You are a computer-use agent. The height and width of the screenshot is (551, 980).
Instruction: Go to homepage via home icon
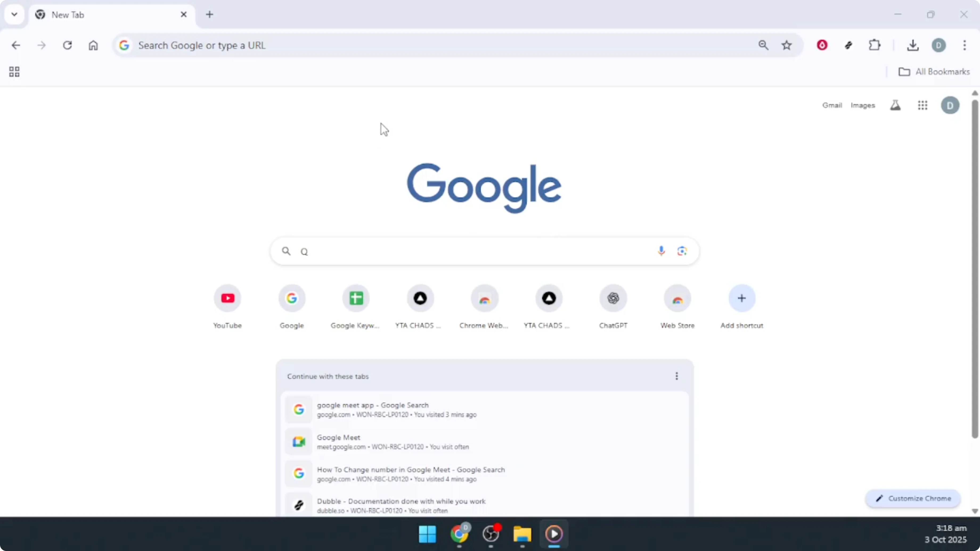(x=93, y=45)
